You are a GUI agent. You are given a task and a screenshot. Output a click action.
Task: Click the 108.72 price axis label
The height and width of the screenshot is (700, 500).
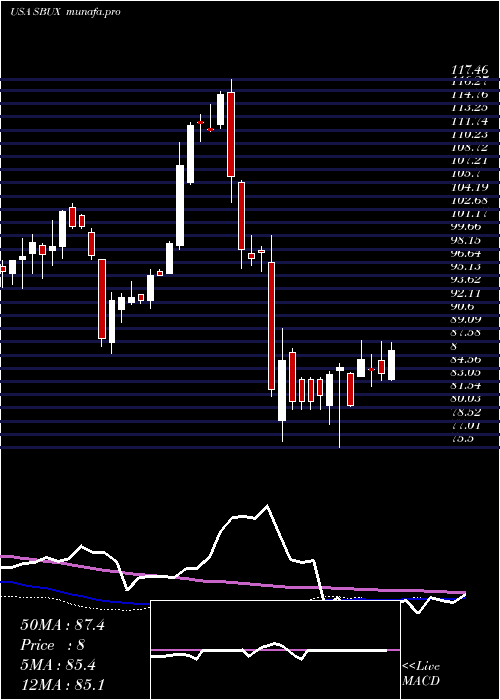pyautogui.click(x=470, y=147)
